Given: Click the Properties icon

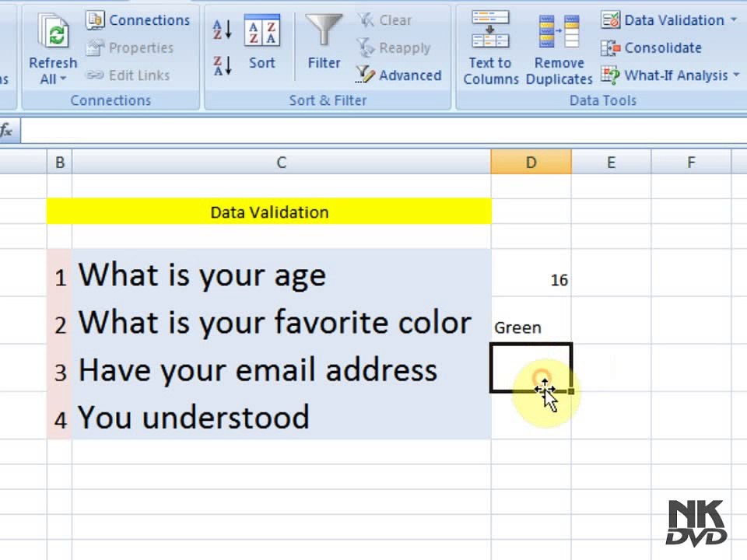Looking at the screenshot, I should (x=95, y=47).
